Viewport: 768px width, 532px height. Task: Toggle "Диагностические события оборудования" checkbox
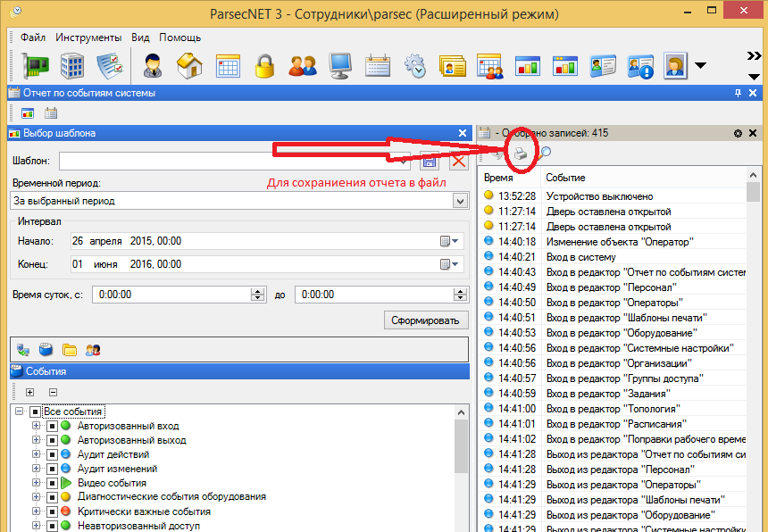53,497
